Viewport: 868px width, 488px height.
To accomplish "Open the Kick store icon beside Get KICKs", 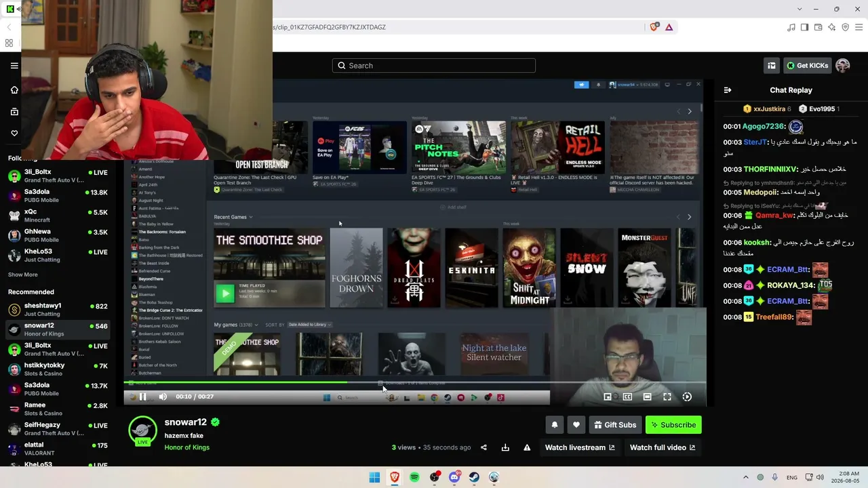I will (x=772, y=66).
